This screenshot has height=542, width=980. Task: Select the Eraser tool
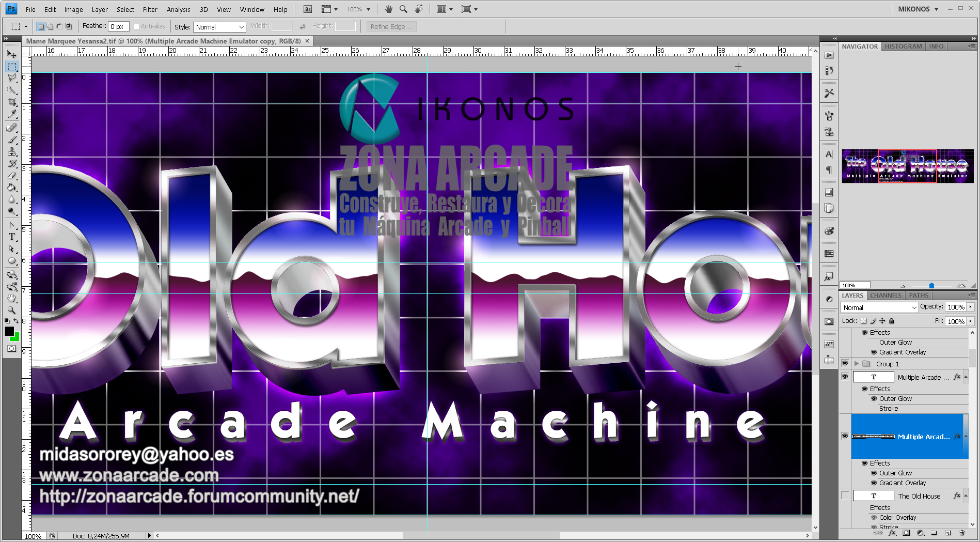coord(12,176)
